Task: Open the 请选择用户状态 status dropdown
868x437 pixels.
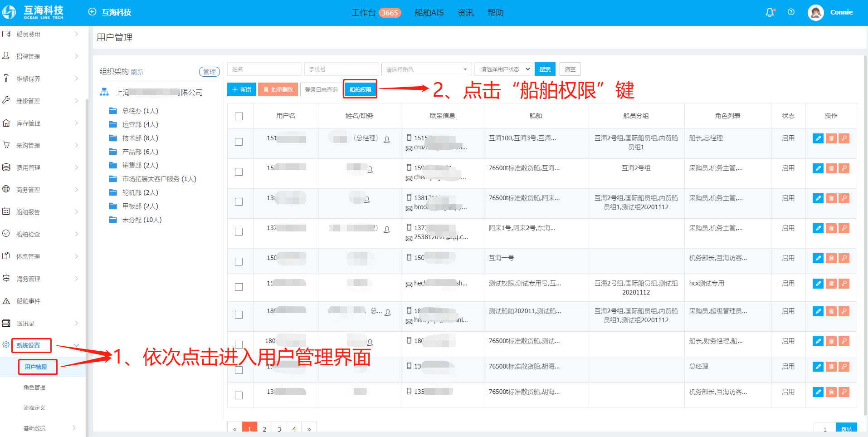Action: (x=503, y=69)
